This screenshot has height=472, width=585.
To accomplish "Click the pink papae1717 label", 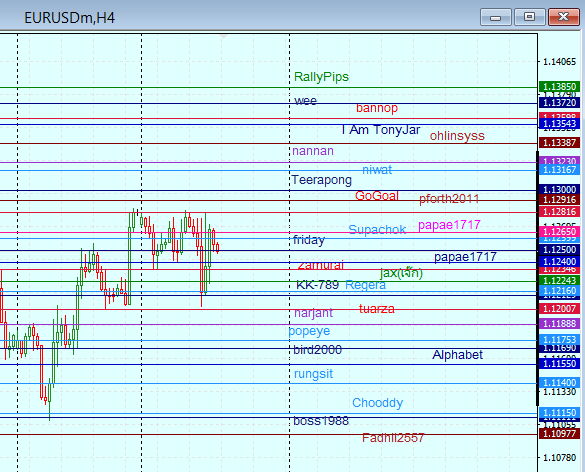I will click(449, 225).
